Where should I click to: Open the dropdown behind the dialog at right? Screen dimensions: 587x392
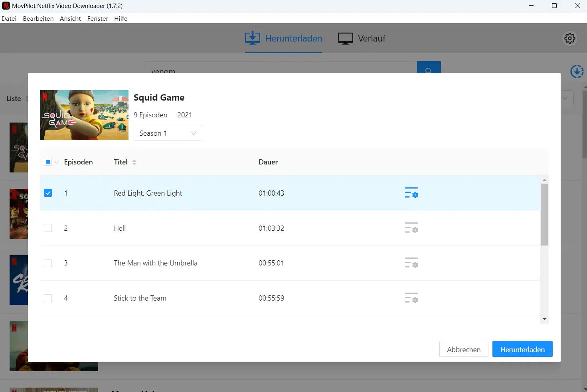pyautogui.click(x=567, y=98)
